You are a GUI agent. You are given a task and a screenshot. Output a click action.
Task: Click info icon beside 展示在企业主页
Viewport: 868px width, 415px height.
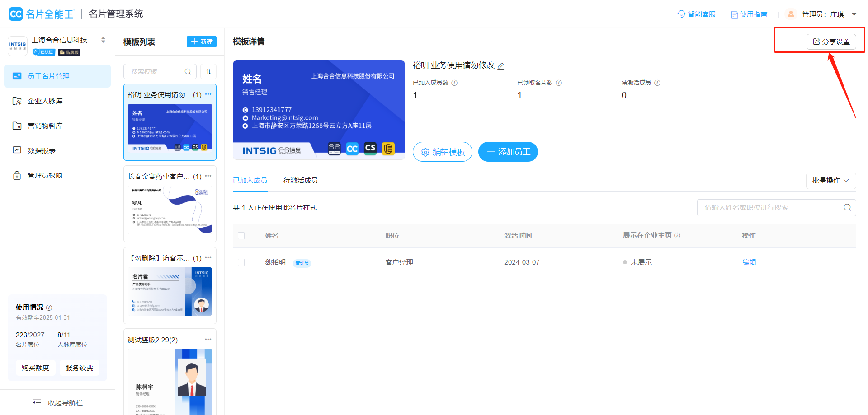[677, 236]
